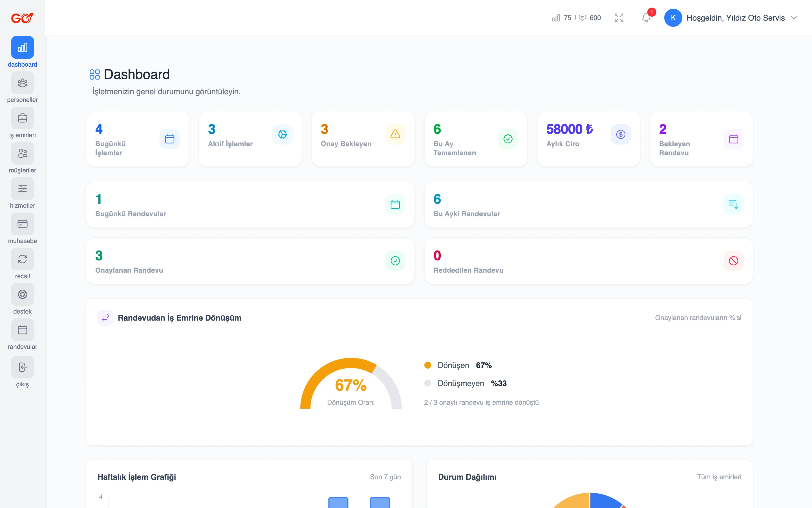The width and height of the screenshot is (812, 508).
Task: Click the 'Tüm iş emirleri' label
Action: coord(719,477)
